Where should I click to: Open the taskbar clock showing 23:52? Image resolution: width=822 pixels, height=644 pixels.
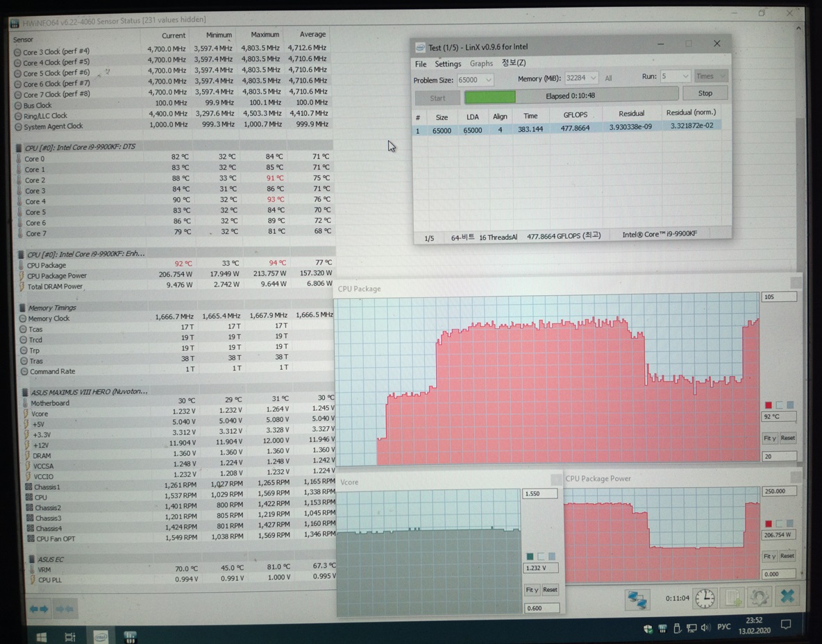click(x=754, y=625)
